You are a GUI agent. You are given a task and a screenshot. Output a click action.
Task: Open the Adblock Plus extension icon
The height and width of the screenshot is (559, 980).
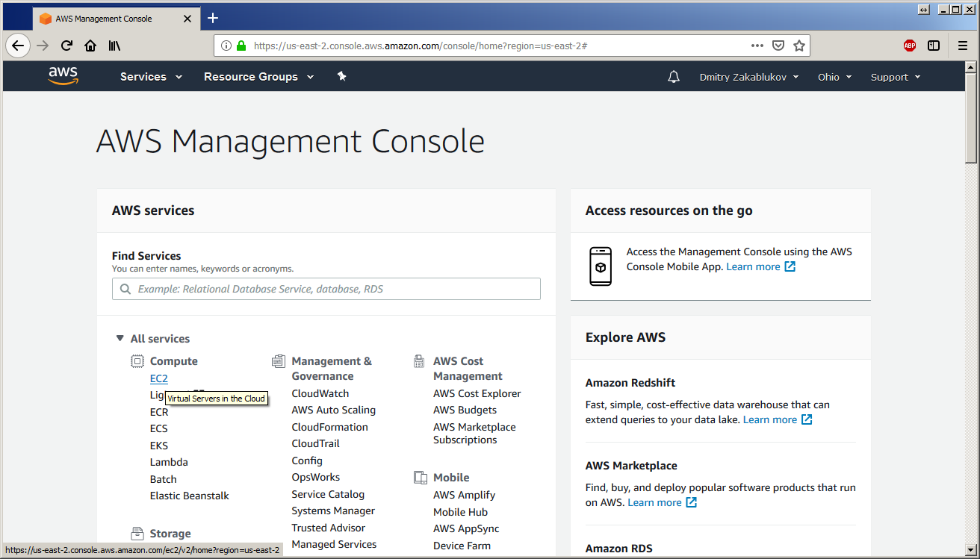coord(910,46)
